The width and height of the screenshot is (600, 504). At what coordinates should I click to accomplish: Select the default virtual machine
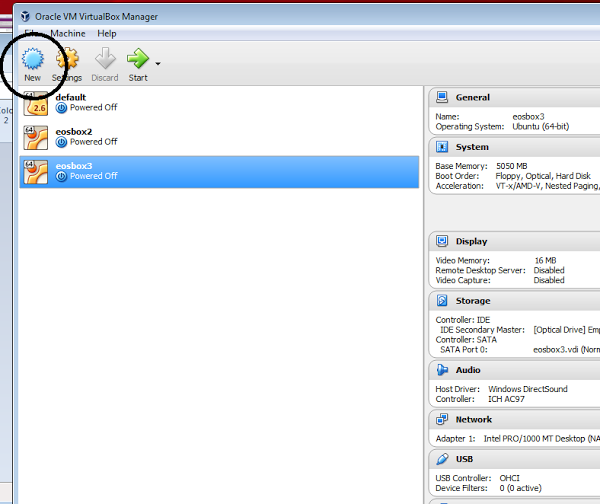tap(219, 103)
